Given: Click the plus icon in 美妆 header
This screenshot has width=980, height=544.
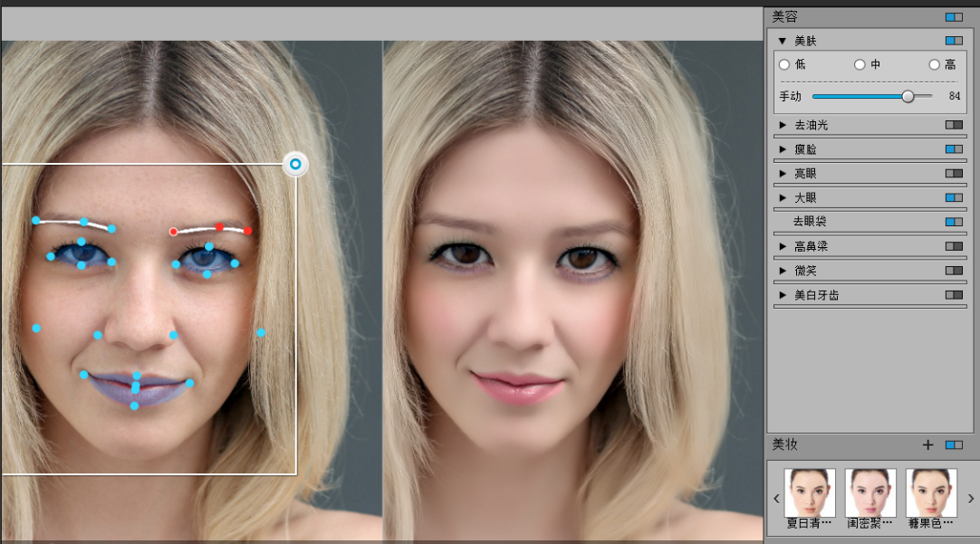Looking at the screenshot, I should [x=927, y=444].
